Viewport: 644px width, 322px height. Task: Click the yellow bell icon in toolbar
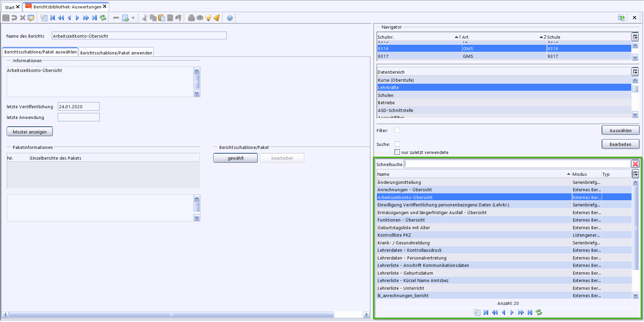(x=217, y=18)
